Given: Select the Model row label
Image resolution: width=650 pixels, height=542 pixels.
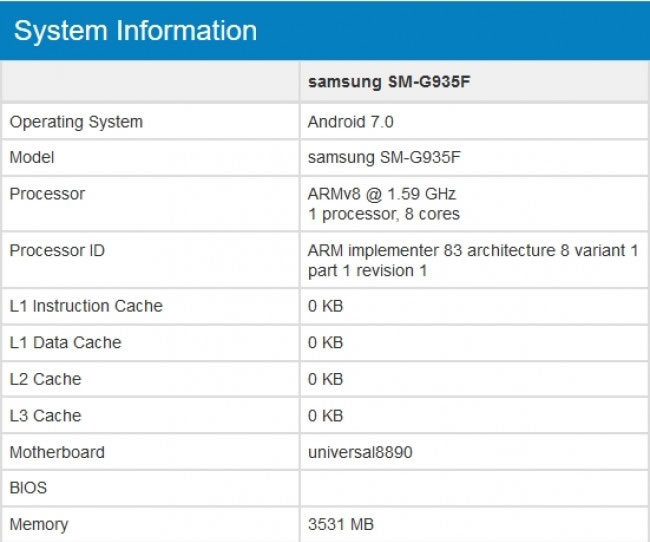Looking at the screenshot, I should tap(32, 158).
